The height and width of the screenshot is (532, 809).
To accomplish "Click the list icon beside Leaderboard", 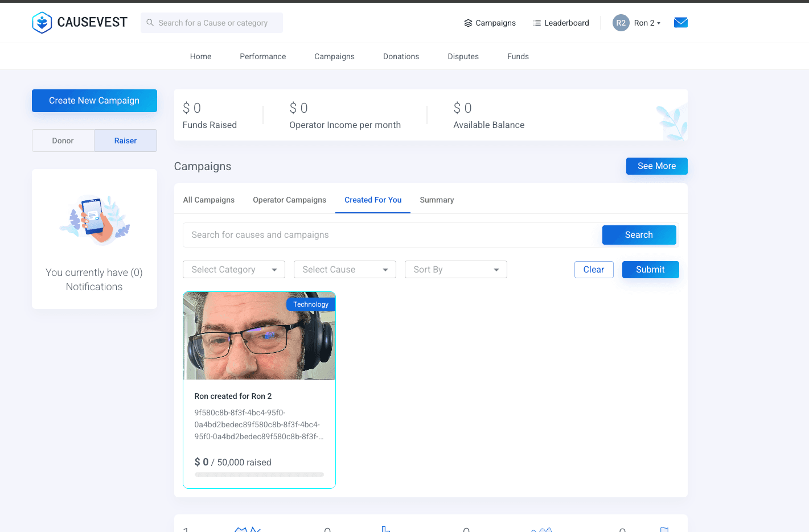I will [x=537, y=23].
